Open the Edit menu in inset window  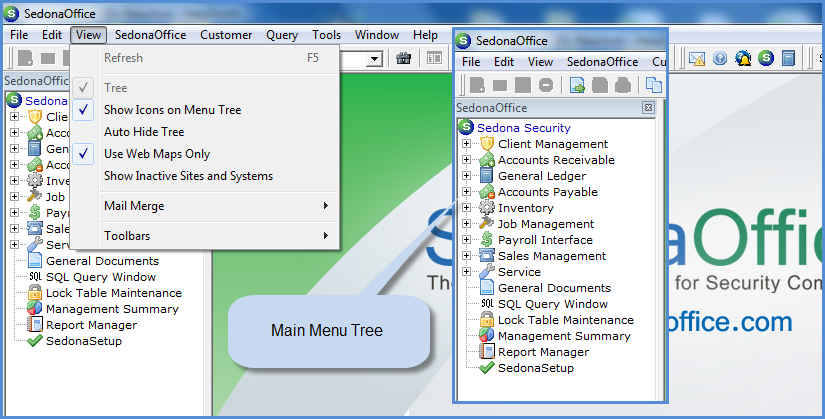coord(504,62)
